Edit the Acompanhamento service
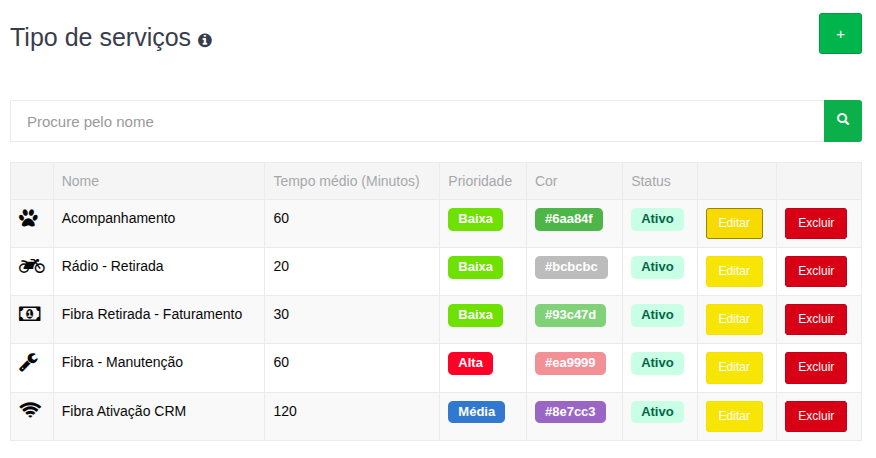Screen dimensions: 876x458 (734, 223)
